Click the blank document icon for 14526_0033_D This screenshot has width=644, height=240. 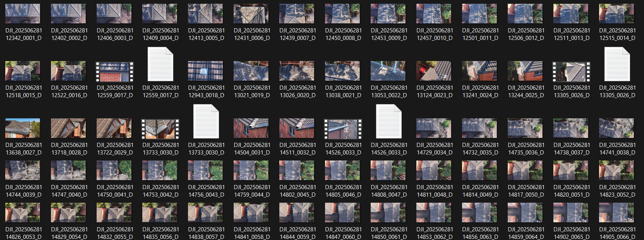[x=389, y=121]
